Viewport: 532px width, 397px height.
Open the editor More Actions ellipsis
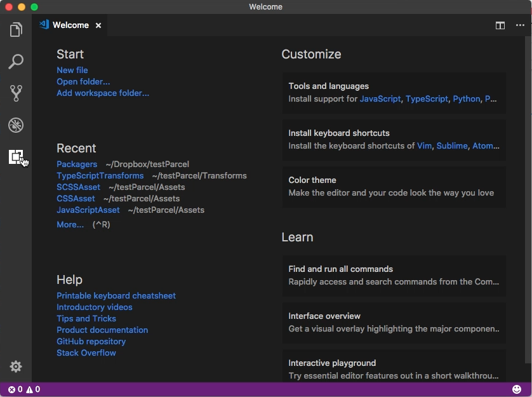(520, 25)
